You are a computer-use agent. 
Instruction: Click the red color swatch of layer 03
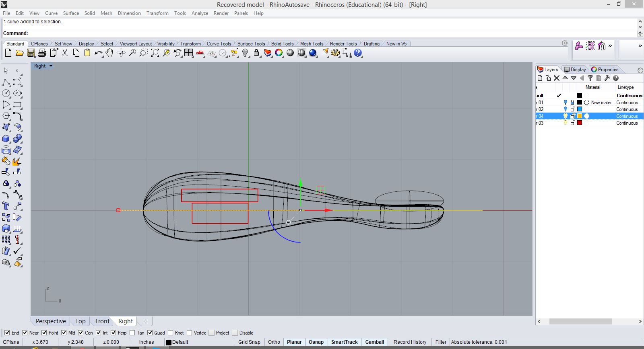580,123
